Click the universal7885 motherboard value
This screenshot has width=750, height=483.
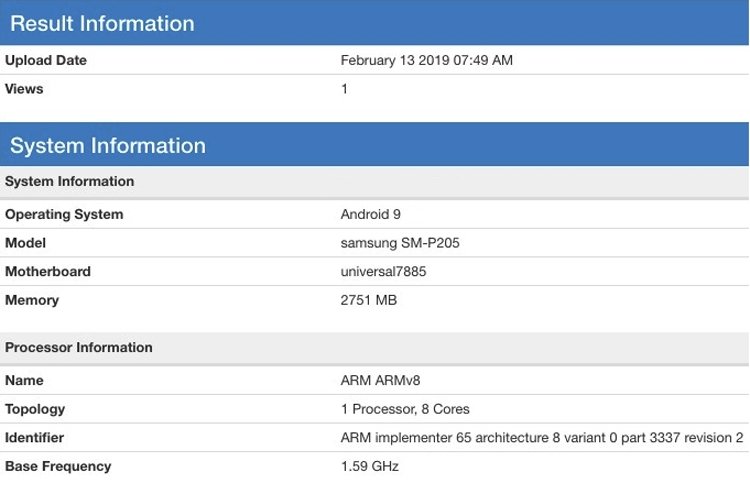tap(383, 272)
